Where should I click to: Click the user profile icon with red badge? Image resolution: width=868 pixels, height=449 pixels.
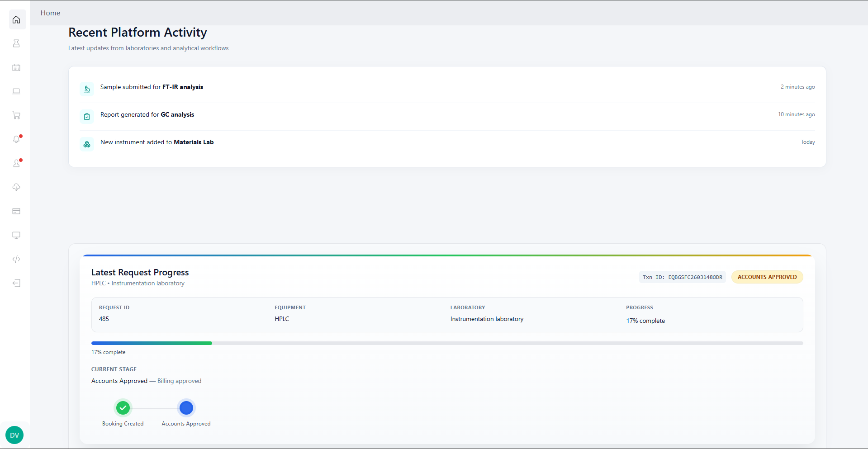[x=16, y=163]
